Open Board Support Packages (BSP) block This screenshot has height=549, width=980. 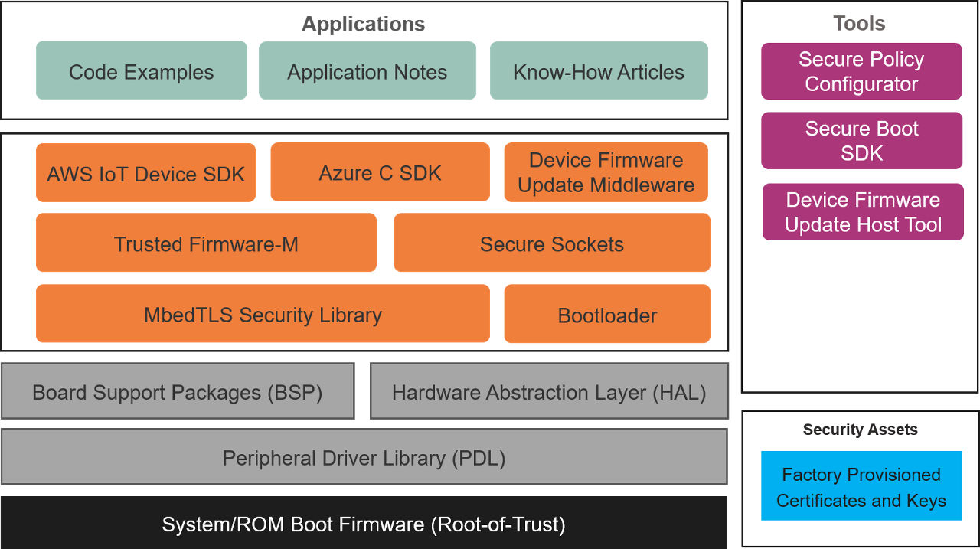tap(178, 391)
